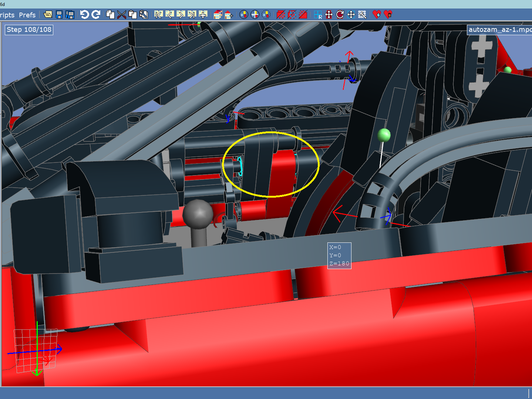Viewport: 532px width, 399px height.
Task: Jump to the first building step
Action: point(158,15)
